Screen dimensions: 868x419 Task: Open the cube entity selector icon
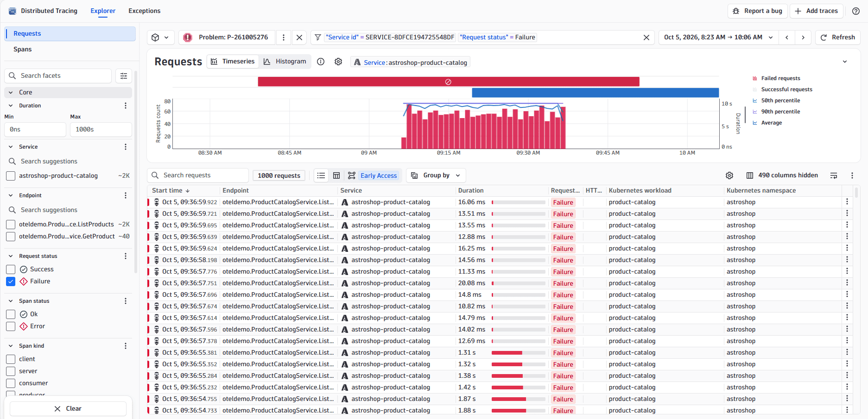pos(160,38)
